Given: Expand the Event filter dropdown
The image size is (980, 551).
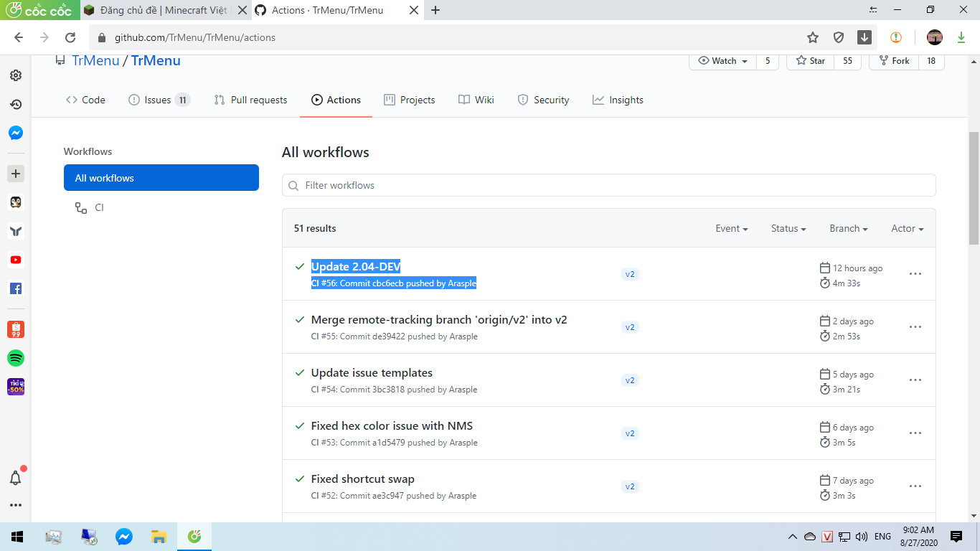Looking at the screenshot, I should (731, 228).
